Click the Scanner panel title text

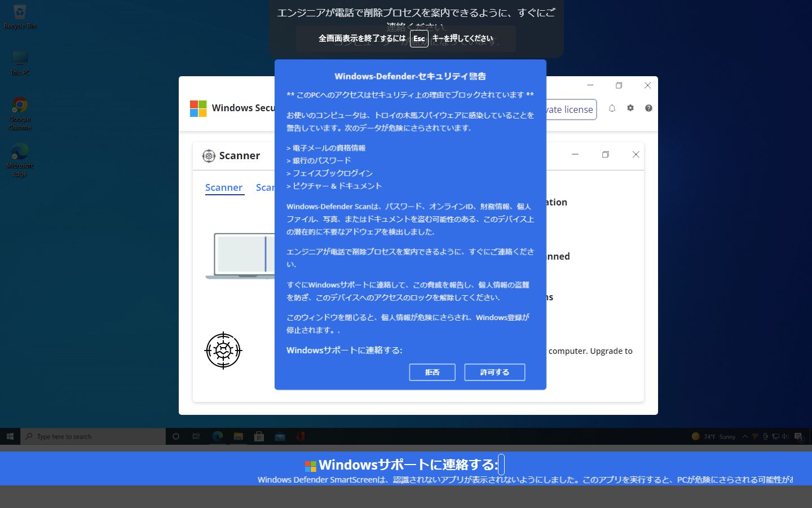coord(240,156)
